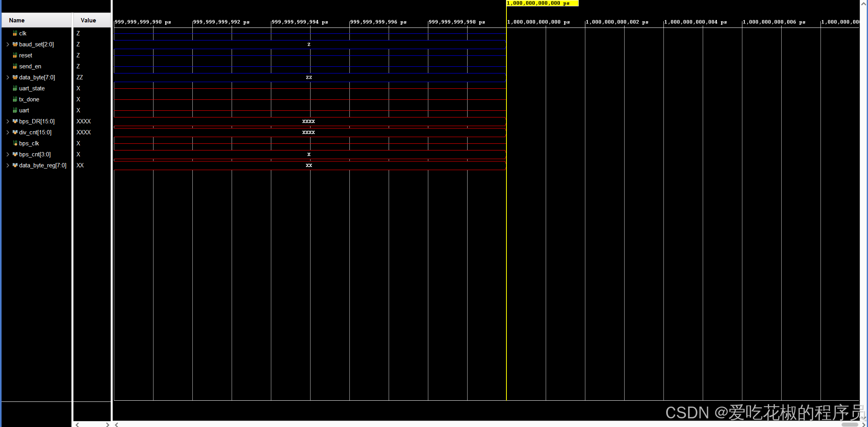Viewport: 868px width, 427px height.
Task: Click the red xxxx bps_DR waveform
Action: [309, 121]
